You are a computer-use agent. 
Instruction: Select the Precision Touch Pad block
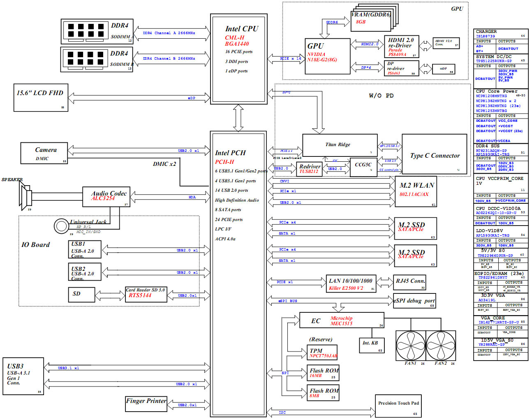tap(398, 406)
